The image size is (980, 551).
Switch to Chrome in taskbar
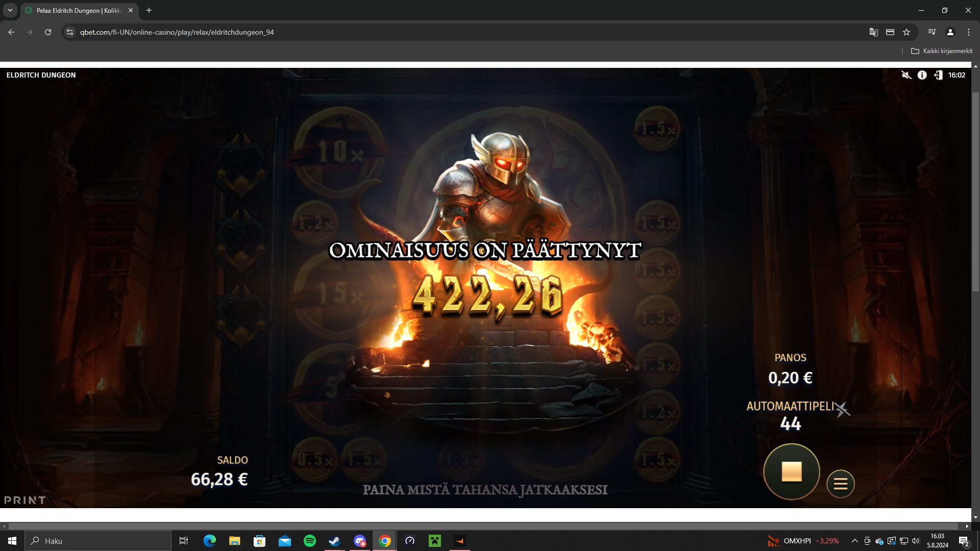[385, 541]
